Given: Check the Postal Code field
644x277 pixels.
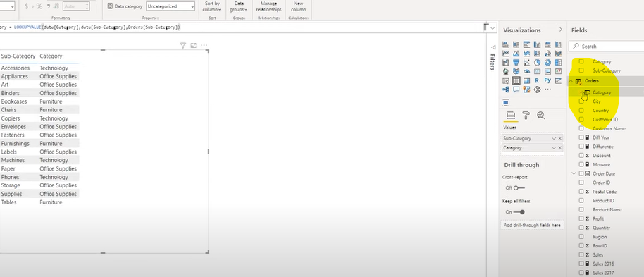Looking at the screenshot, I should pos(581,192).
